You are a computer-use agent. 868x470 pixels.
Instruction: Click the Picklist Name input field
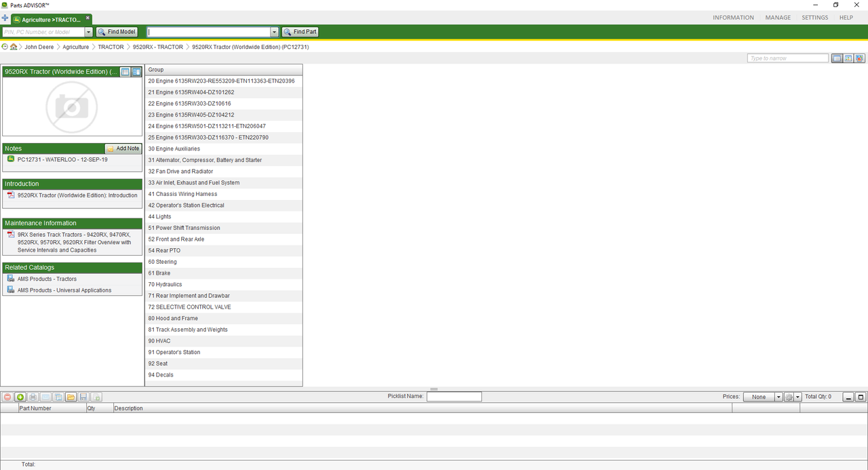[454, 397]
